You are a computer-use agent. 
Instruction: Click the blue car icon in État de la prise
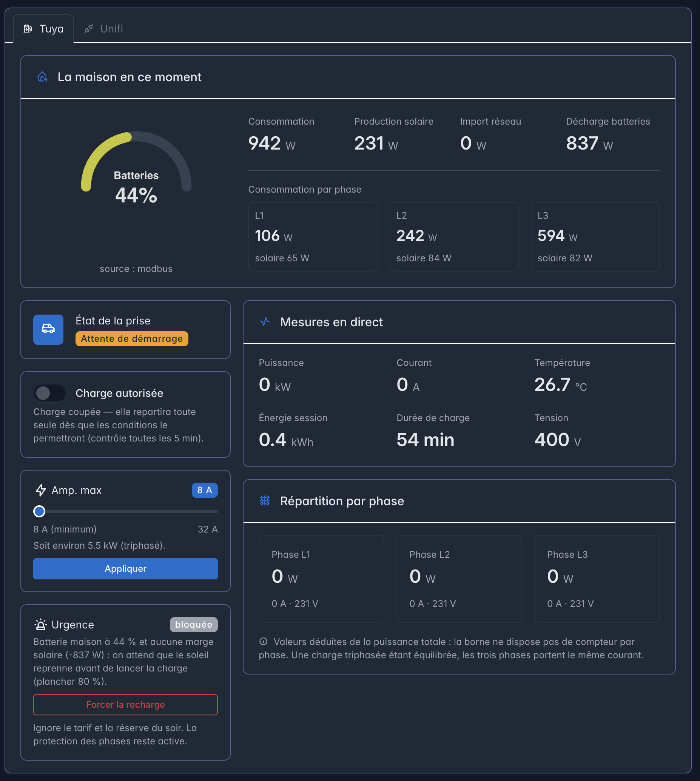tap(48, 330)
